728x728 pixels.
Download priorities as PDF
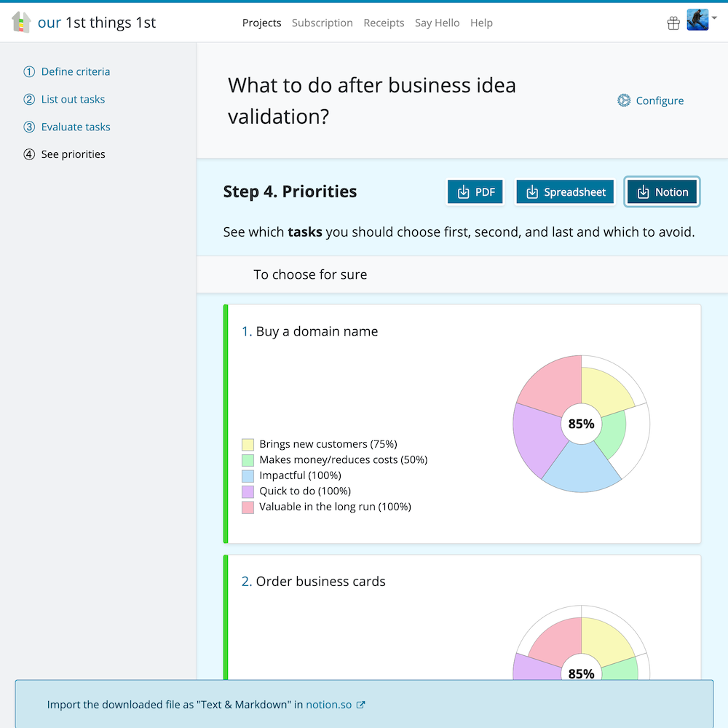tap(475, 191)
